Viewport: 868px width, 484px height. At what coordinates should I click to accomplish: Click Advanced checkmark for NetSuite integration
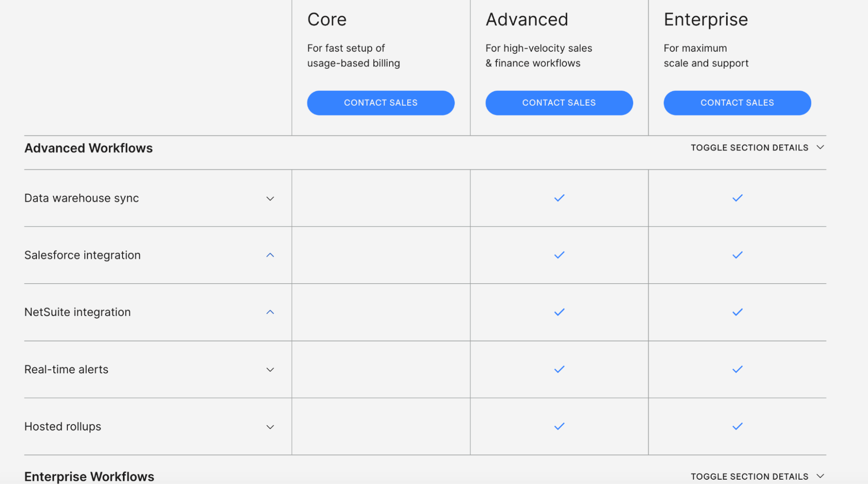pos(559,312)
